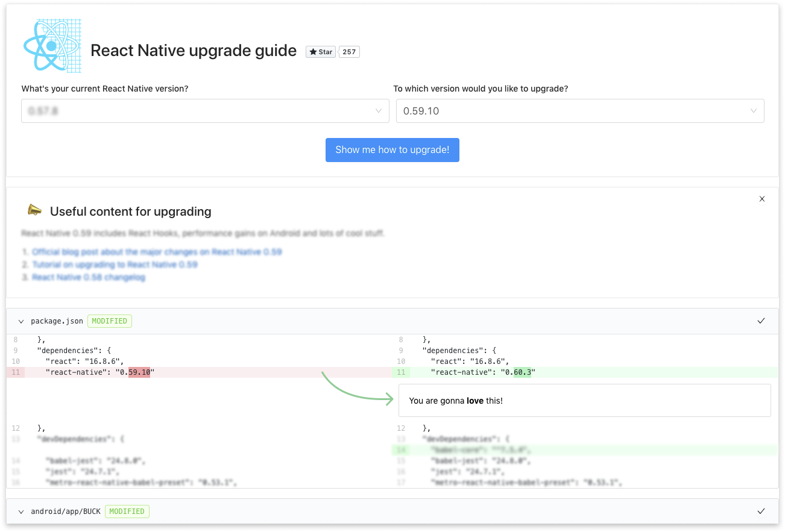Open the target version dropdown showing 0.59.10
The image size is (785, 532).
pos(580,111)
